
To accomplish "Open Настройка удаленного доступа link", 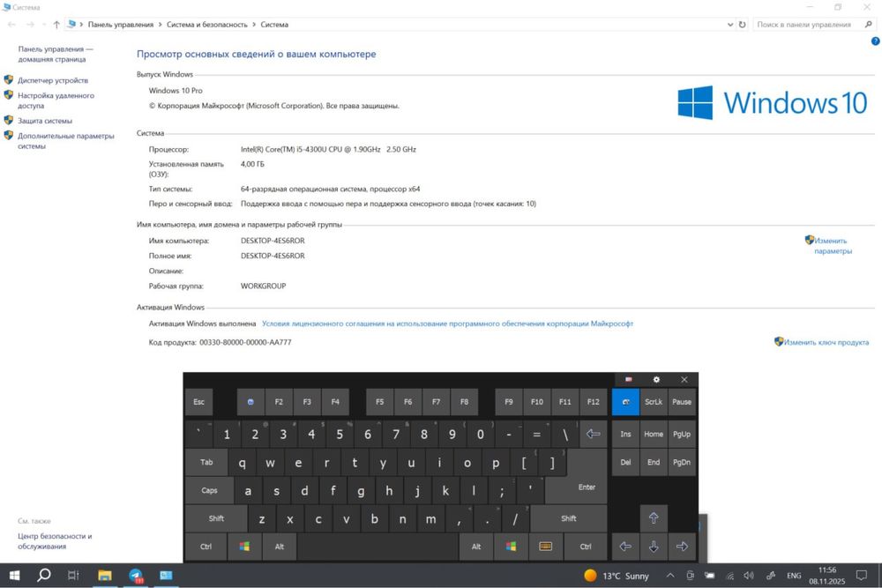I will (x=56, y=100).
